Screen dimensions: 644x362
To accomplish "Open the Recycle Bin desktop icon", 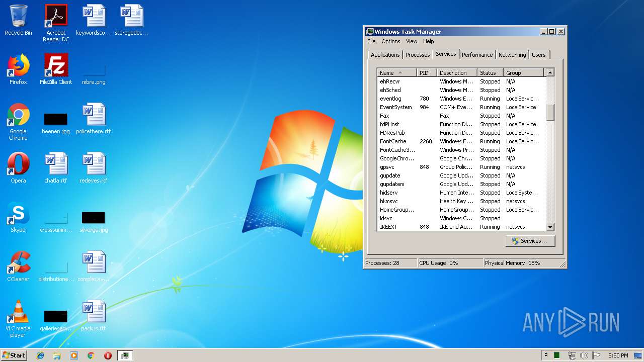I will pos(18,20).
